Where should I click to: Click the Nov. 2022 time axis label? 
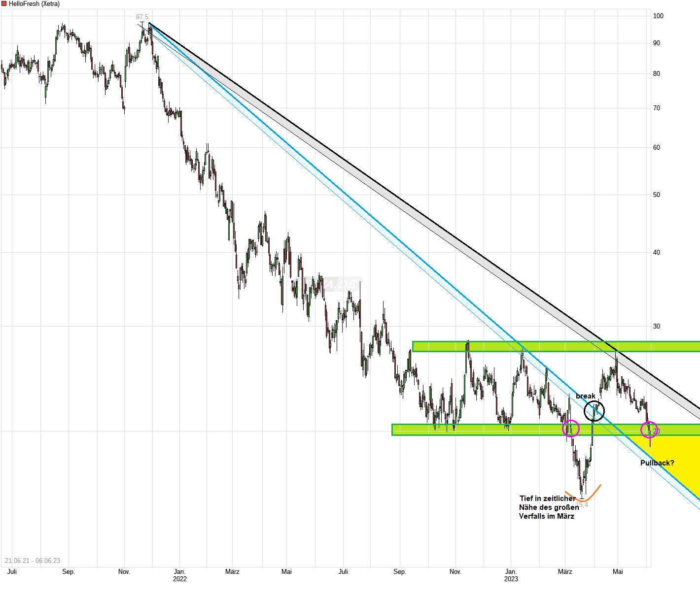pos(455,572)
